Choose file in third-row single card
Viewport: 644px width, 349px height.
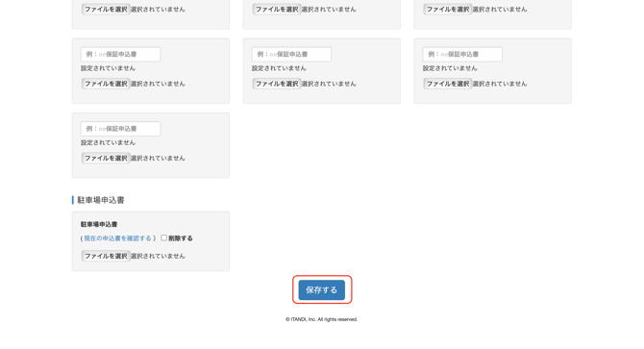click(106, 158)
